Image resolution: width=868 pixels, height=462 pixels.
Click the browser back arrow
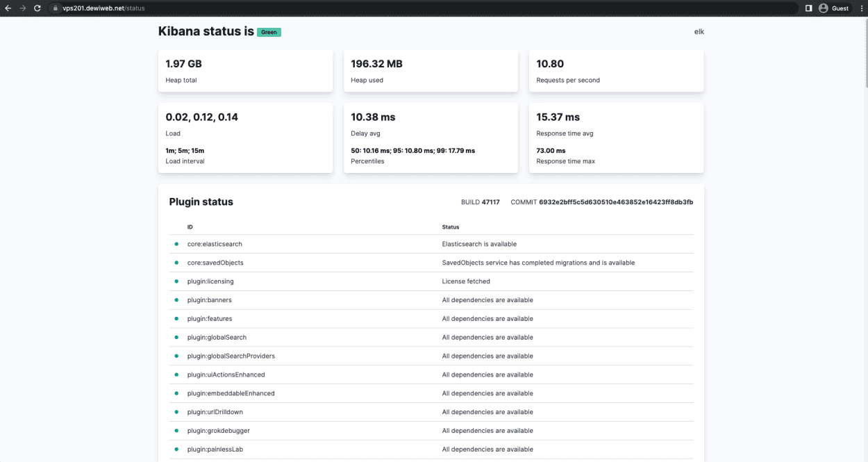(x=8, y=8)
